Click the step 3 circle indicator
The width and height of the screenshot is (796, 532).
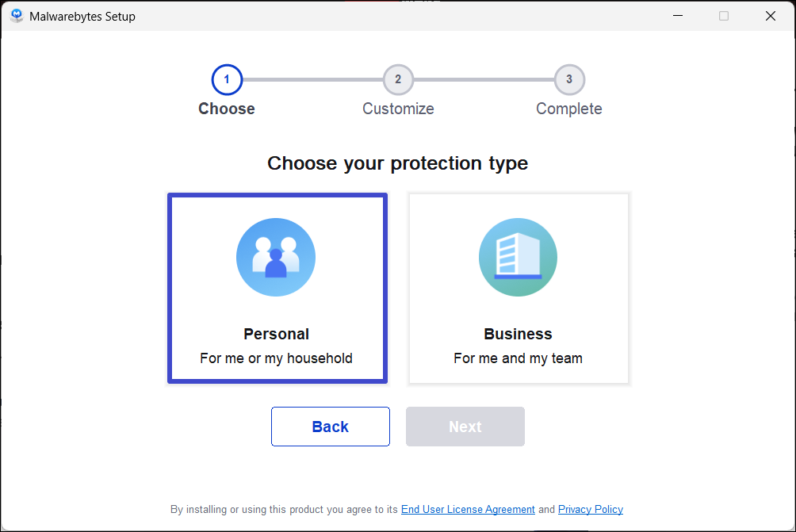coord(569,79)
